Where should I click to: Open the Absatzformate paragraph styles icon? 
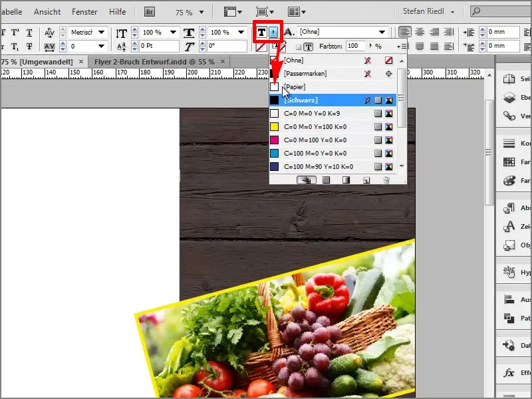coord(509,207)
